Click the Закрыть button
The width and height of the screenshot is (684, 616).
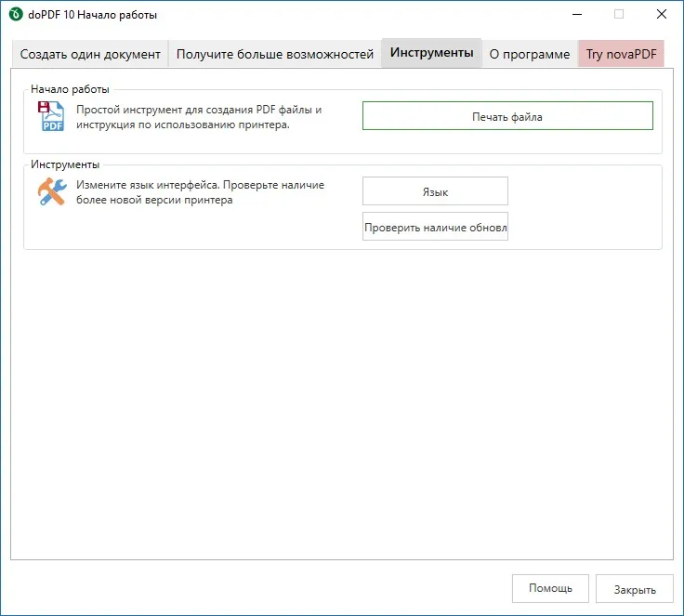click(x=635, y=589)
